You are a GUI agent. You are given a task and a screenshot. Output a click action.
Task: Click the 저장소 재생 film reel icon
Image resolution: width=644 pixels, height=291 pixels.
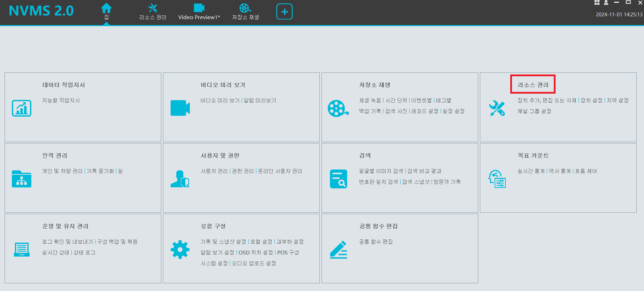pos(338,108)
